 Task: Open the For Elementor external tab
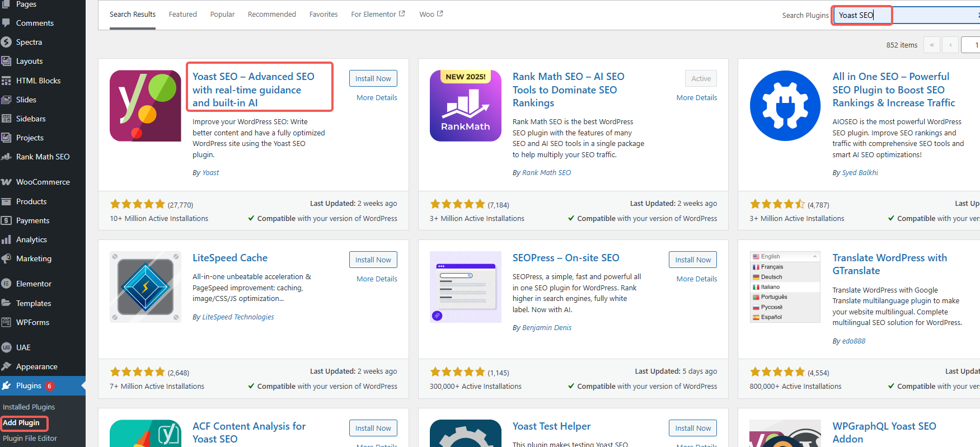(378, 14)
